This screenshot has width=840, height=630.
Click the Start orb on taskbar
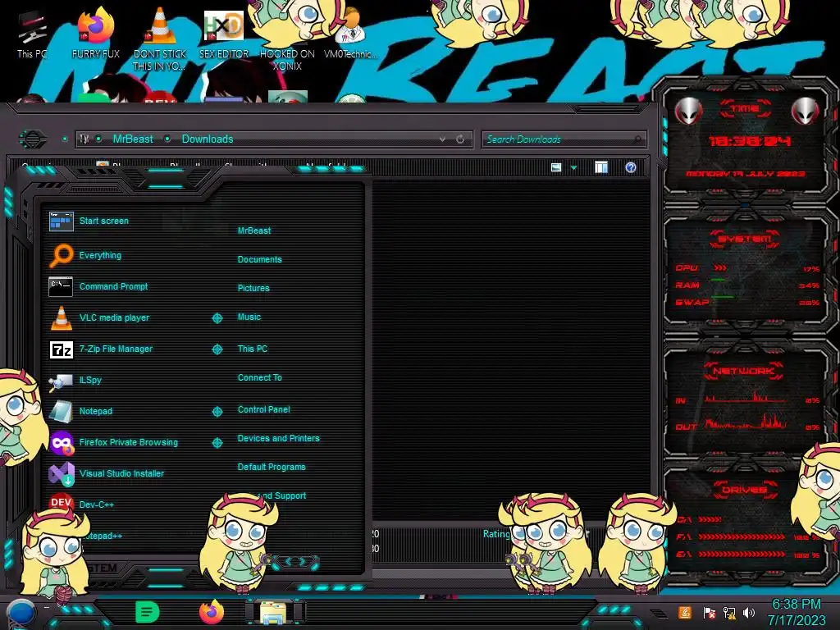[21, 612]
